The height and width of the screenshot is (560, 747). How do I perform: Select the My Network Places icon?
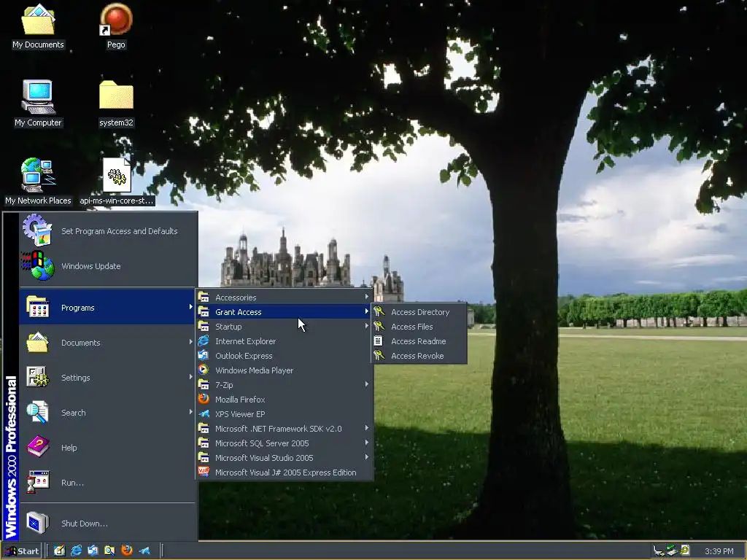click(38, 182)
